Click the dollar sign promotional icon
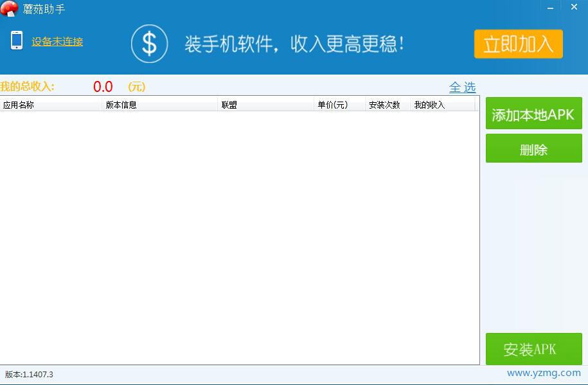588x385 pixels. (149, 44)
